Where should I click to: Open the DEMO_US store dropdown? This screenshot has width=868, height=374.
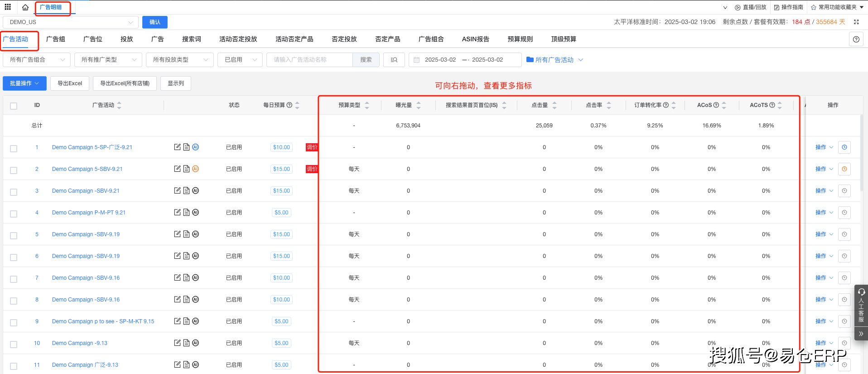click(x=71, y=22)
